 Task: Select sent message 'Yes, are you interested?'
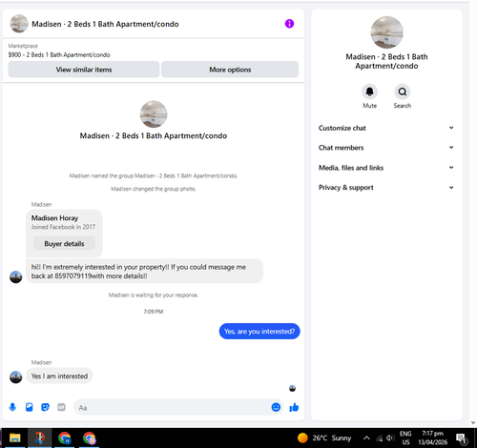point(259,332)
